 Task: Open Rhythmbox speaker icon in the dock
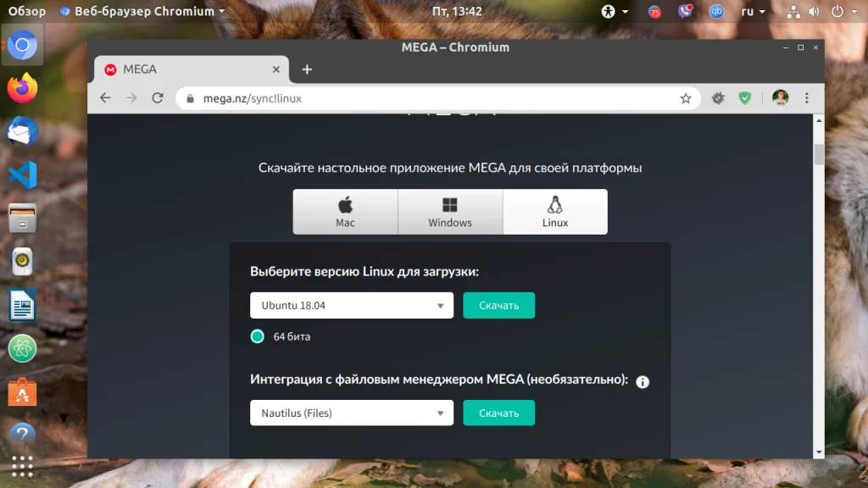[22, 261]
